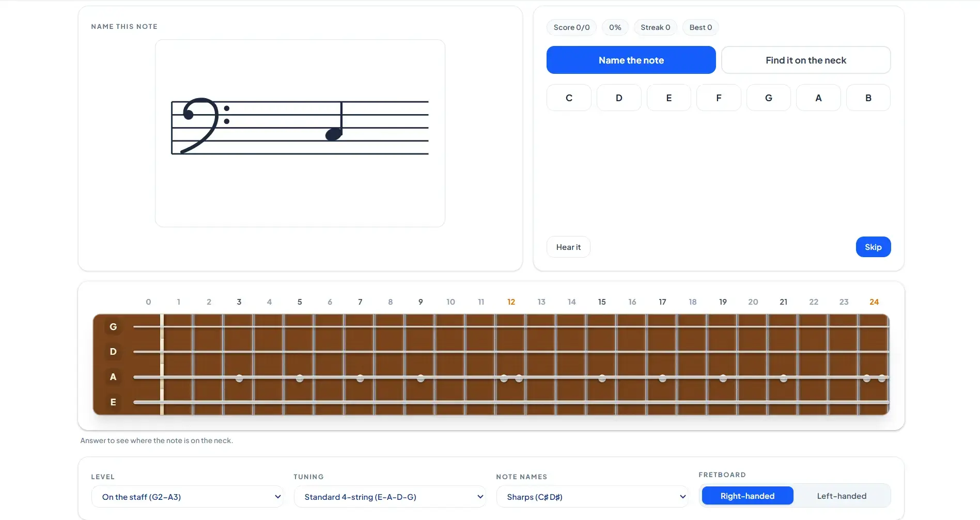Click the Streak 0 badge
Screen dimensions: 980x520
[x=655, y=27]
